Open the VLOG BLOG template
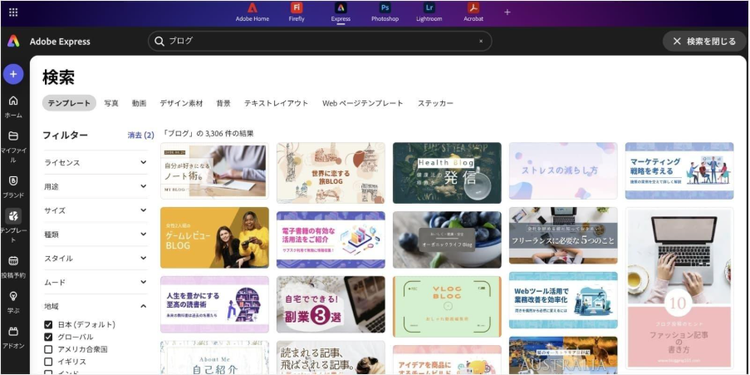 pos(447,306)
